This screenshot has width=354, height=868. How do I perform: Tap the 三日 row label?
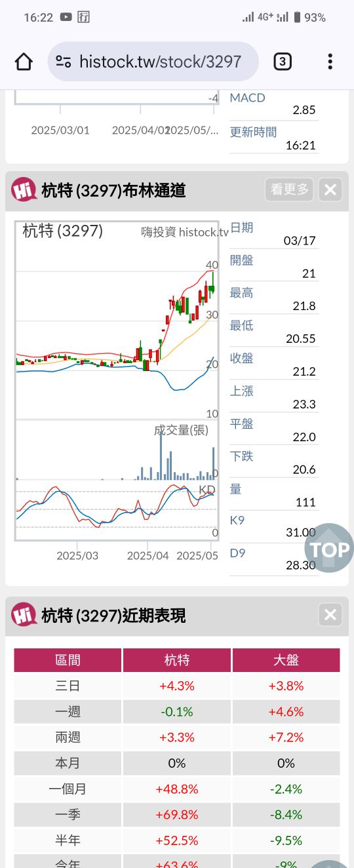[68, 686]
